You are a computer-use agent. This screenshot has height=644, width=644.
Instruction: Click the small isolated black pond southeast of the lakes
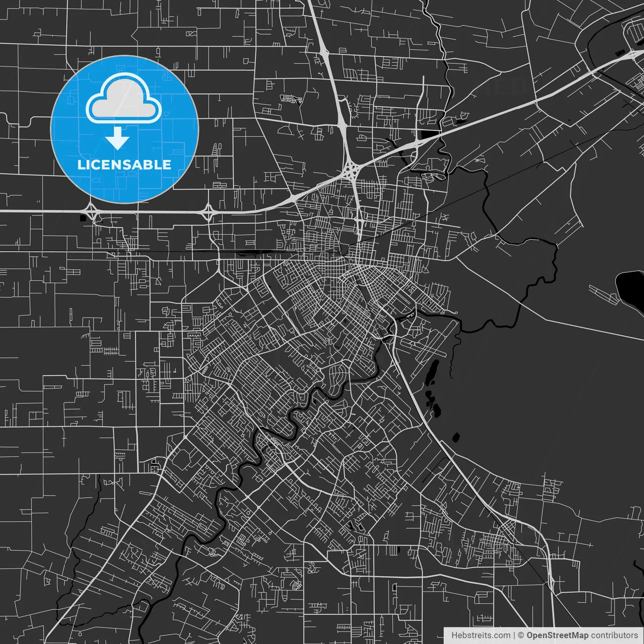point(456,437)
